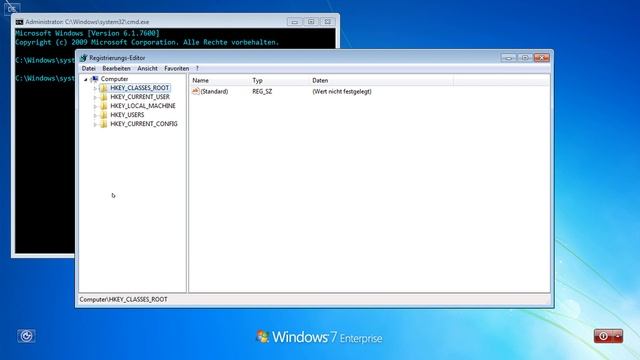Minimize the Registrierungs-Editor window
This screenshot has width=640, height=360.
click(x=509, y=58)
